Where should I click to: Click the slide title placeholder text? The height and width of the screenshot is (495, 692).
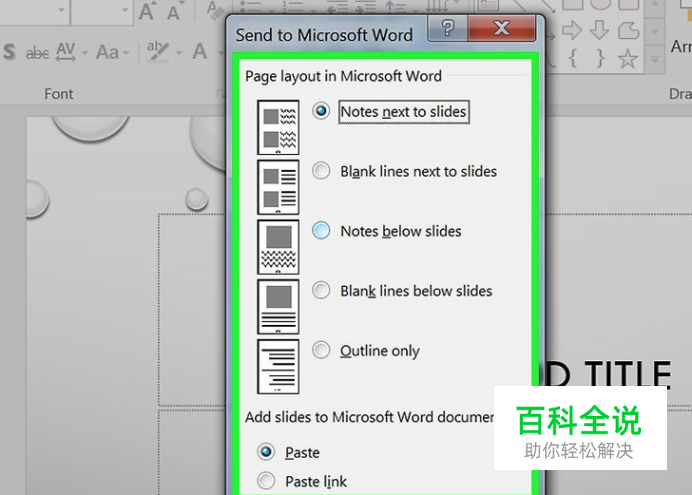click(x=609, y=375)
